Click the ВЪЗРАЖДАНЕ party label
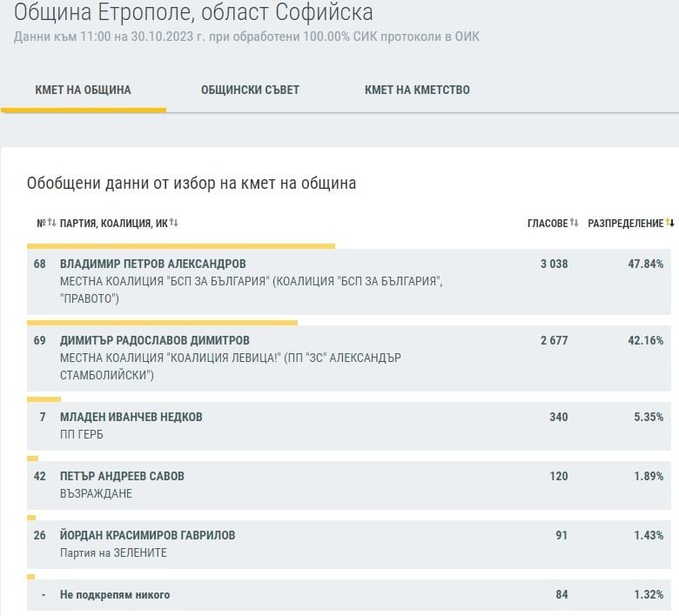 coord(96,494)
